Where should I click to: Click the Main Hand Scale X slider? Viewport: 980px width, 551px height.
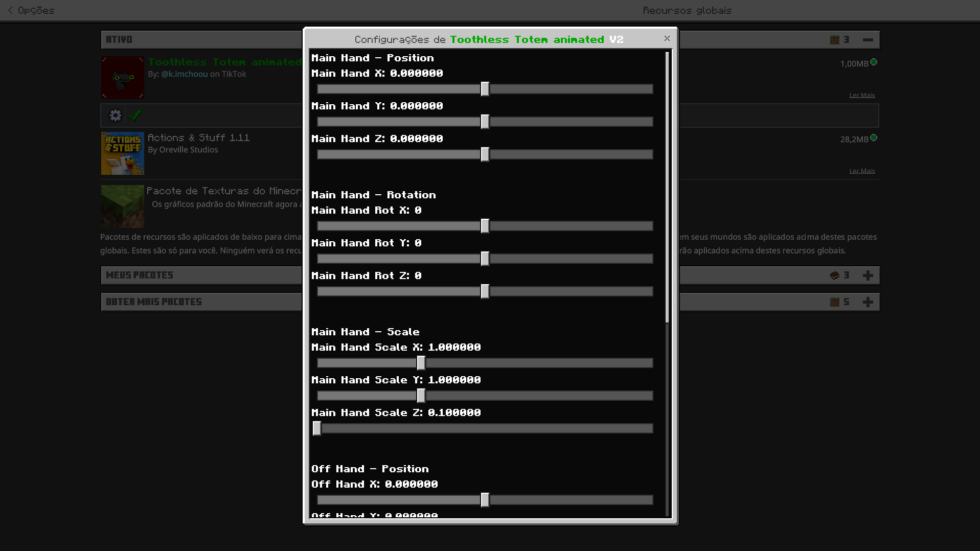[x=485, y=363]
